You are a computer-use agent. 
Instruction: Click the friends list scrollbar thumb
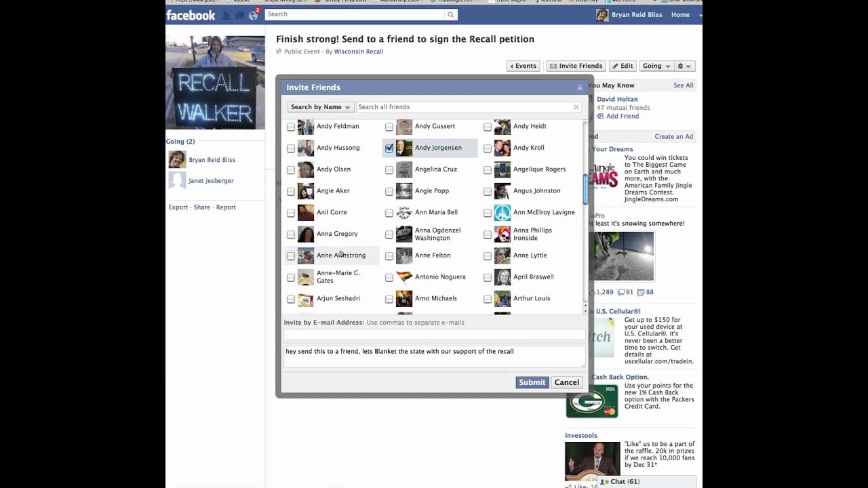point(585,189)
